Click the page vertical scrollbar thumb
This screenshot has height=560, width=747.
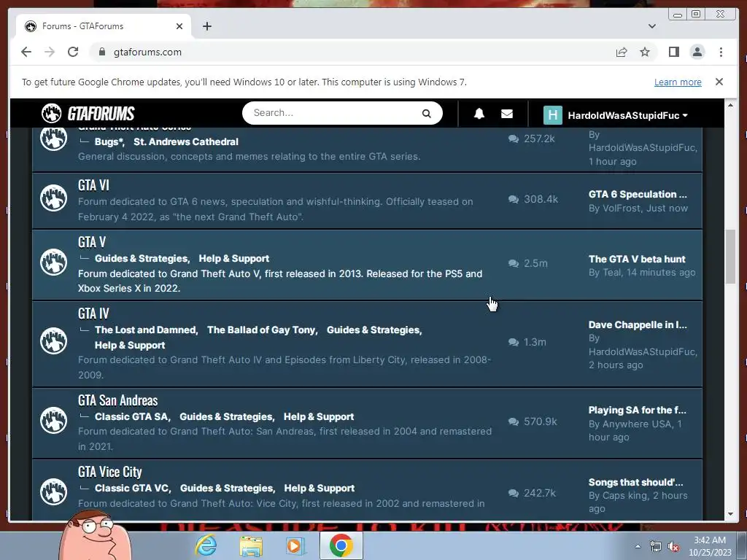tap(730, 257)
